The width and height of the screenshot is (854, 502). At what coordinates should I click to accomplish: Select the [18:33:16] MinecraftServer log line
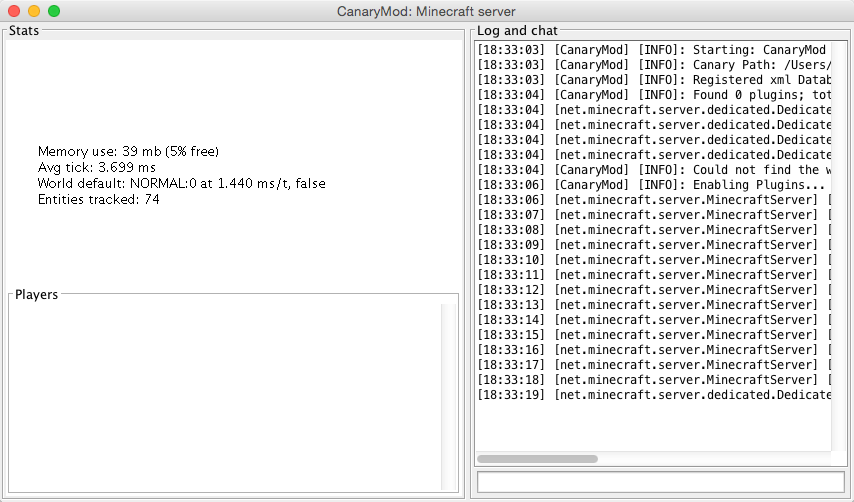tap(654, 350)
